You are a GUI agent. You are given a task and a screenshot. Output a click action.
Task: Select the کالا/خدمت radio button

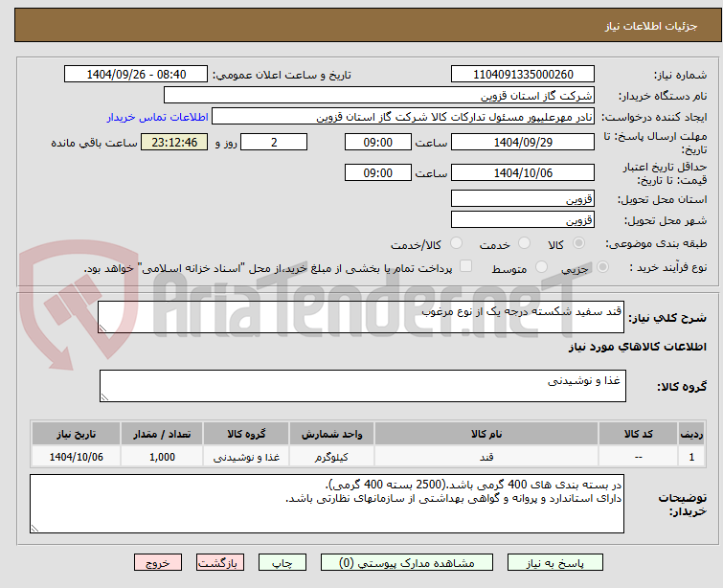tap(456, 243)
